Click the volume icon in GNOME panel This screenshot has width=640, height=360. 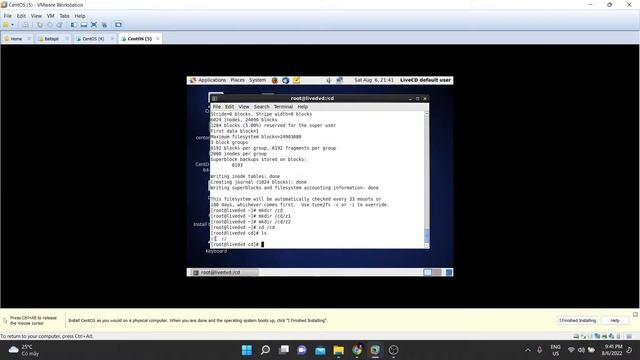pyautogui.click(x=329, y=80)
